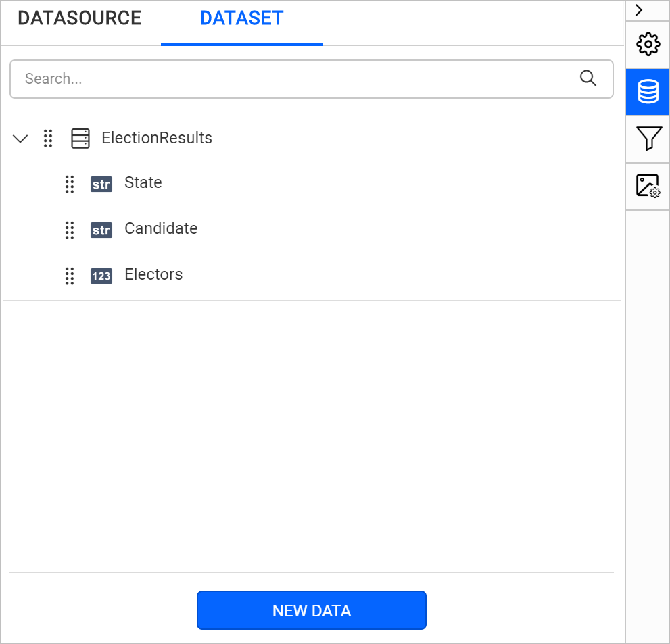The image size is (670, 644).
Task: Focus the Search input field
Action: [312, 79]
